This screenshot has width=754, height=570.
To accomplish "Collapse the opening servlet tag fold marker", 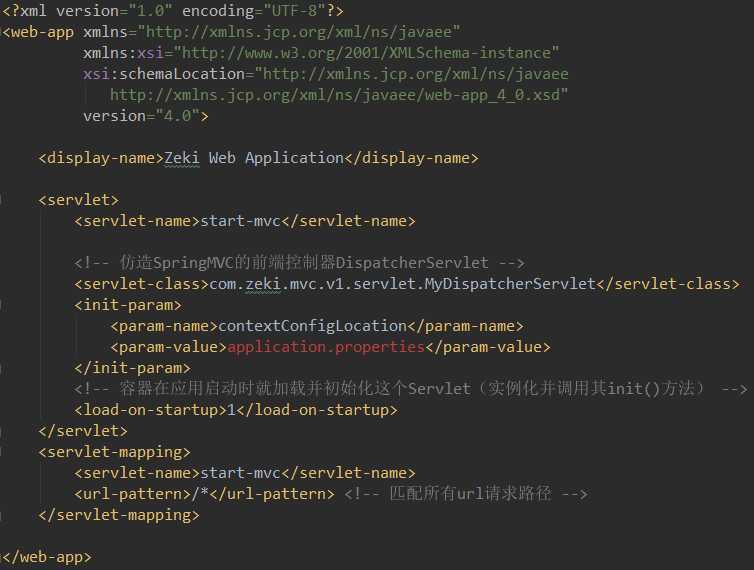I will (x=1, y=200).
